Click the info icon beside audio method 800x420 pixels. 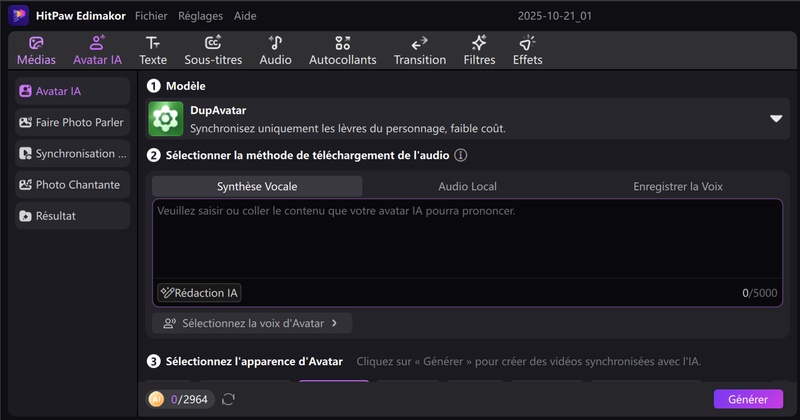[x=461, y=155]
